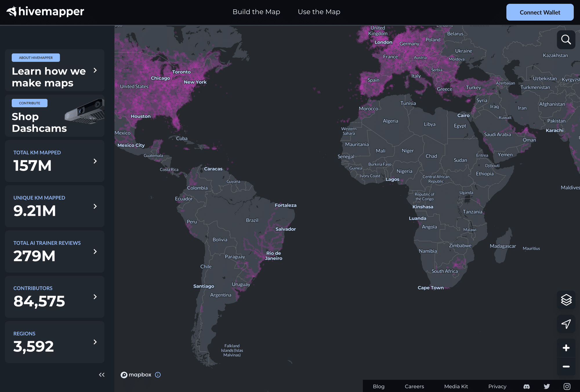
Task: Click the London map label
Action: (383, 42)
